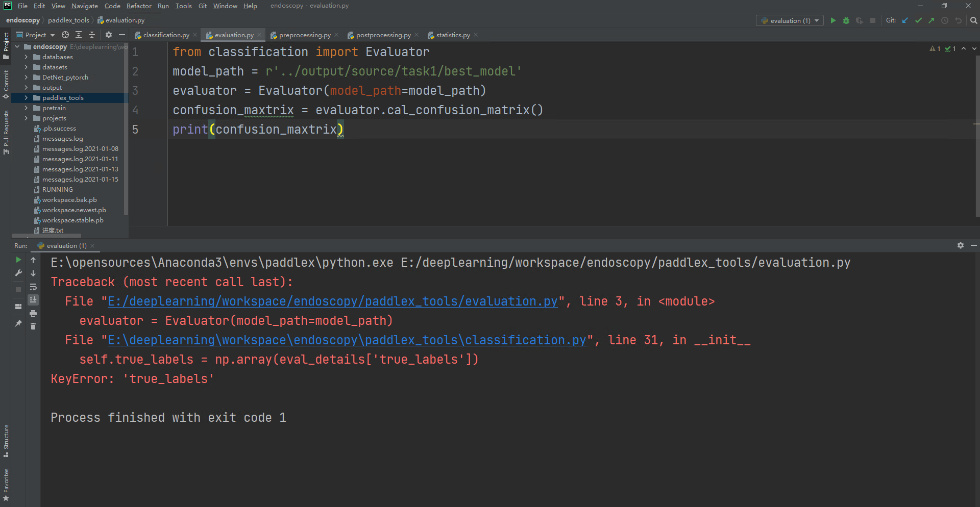Expand all icon in Project toolbar
Viewport: 980px width, 507px height.
point(79,35)
